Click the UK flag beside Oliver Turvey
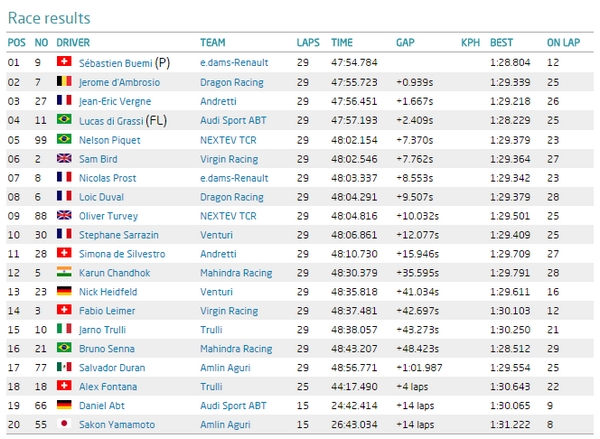This screenshot has width=600, height=439. [64, 215]
